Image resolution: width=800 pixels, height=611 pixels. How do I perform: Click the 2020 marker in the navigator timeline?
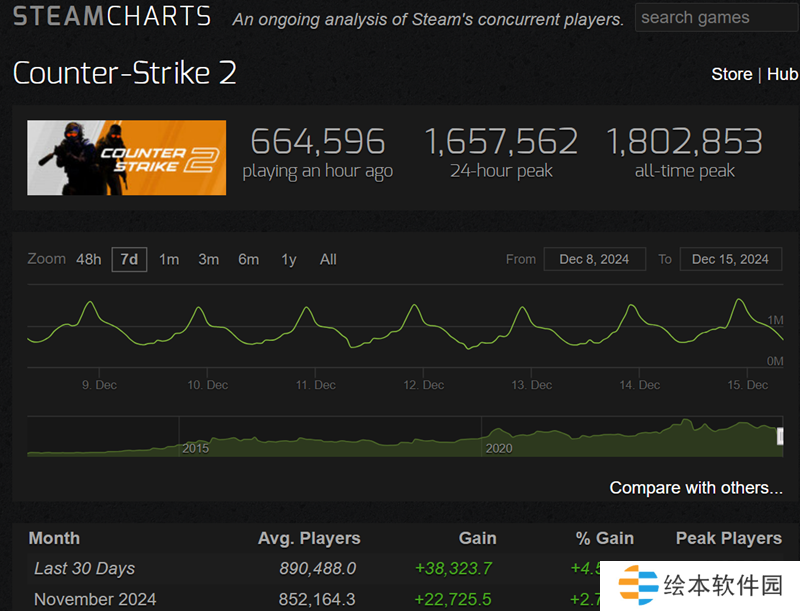(x=499, y=447)
